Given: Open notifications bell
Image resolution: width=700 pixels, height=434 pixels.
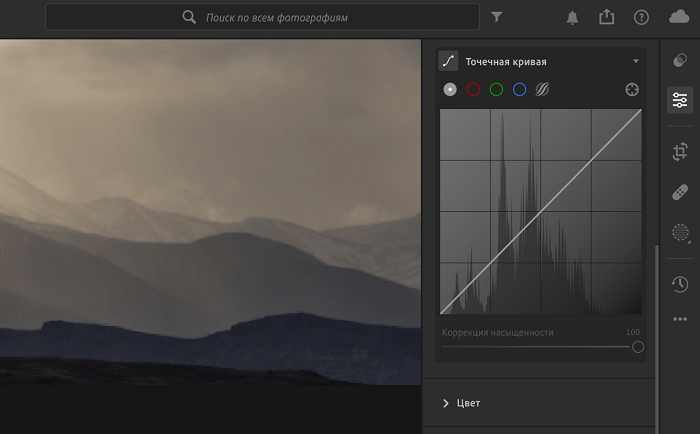Looking at the screenshot, I should (572, 17).
